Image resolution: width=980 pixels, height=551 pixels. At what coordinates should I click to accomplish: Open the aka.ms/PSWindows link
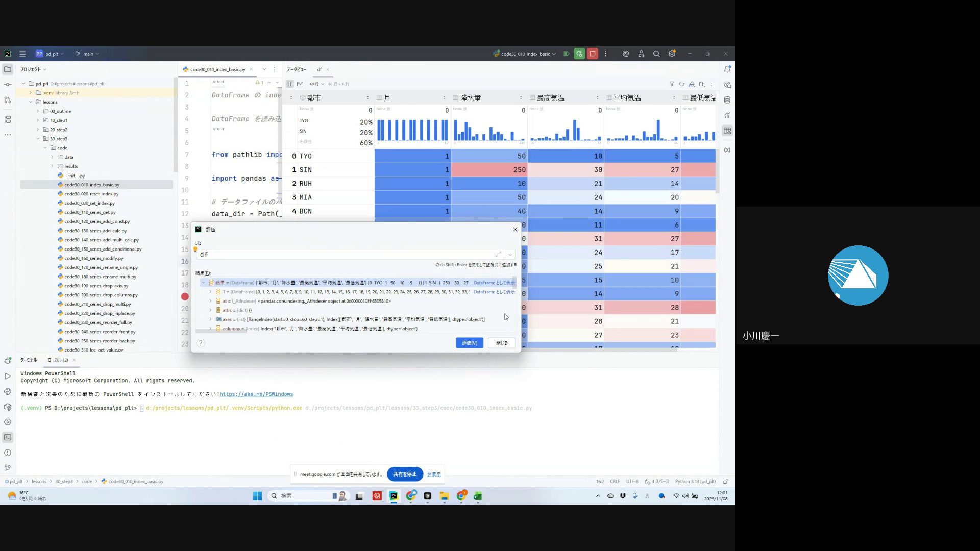pyautogui.click(x=256, y=394)
